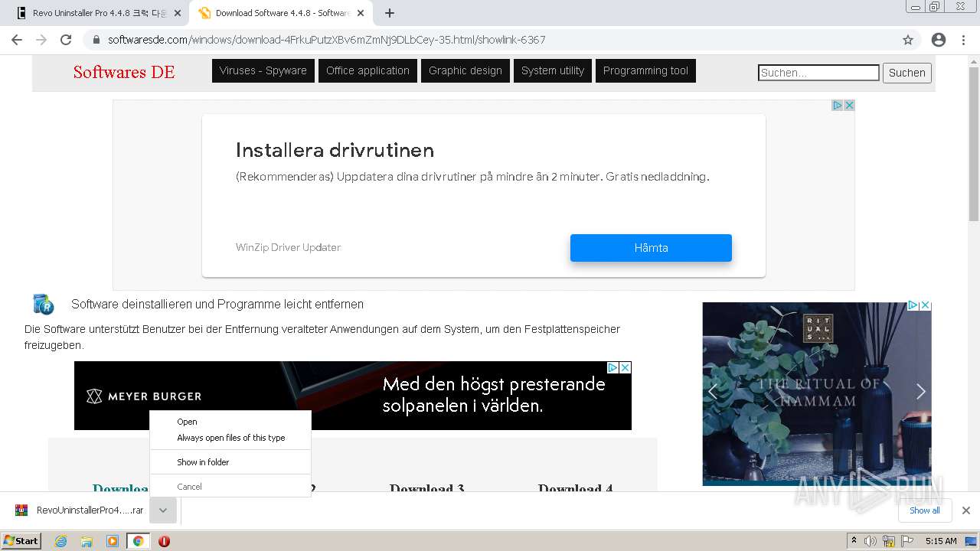View site security lock info
The height and width of the screenshot is (551, 980).
pyautogui.click(x=96, y=40)
